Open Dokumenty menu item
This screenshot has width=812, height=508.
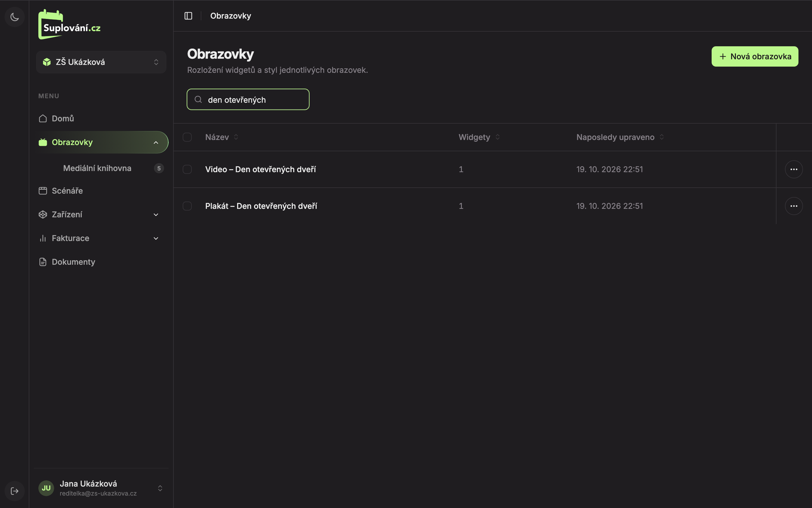coord(101,262)
